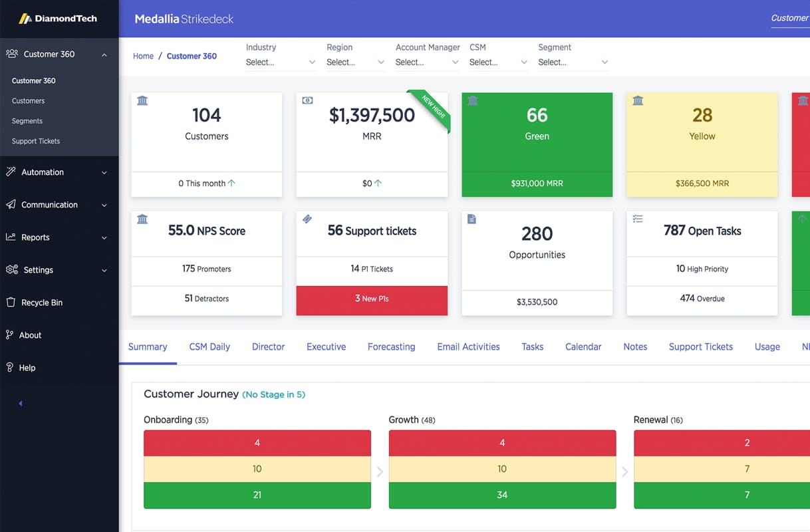Expand the Reports menu chevron
810x532 pixels.
tap(104, 237)
